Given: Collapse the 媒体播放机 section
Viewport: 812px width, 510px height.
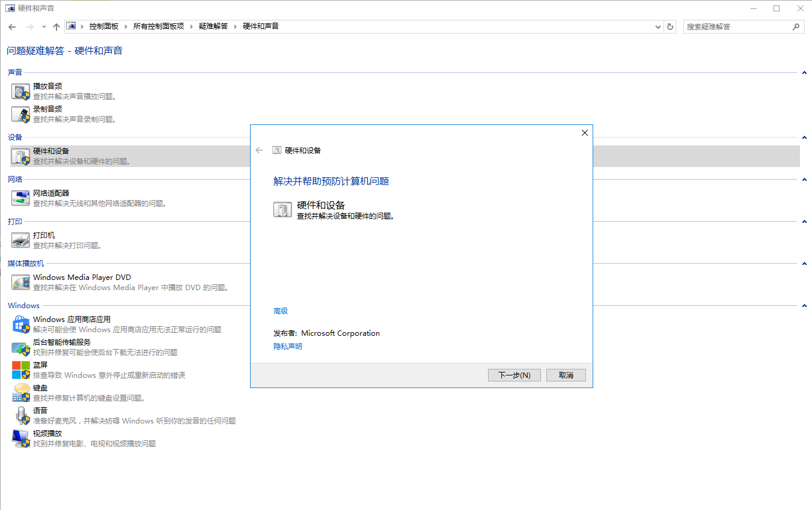Looking at the screenshot, I should [804, 264].
